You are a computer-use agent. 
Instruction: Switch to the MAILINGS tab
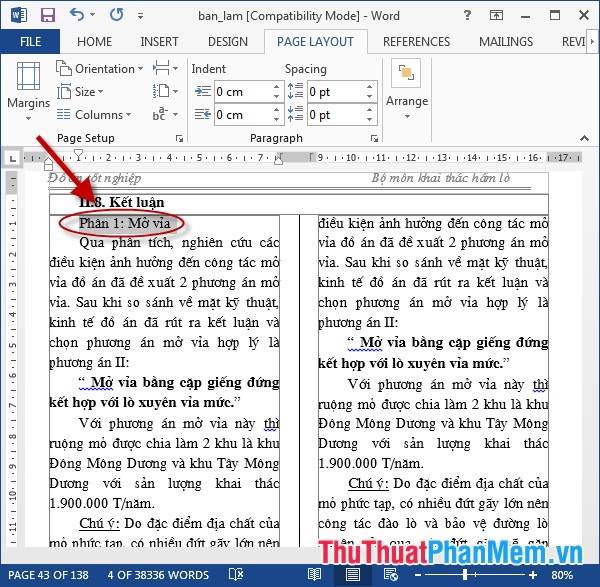point(506,41)
